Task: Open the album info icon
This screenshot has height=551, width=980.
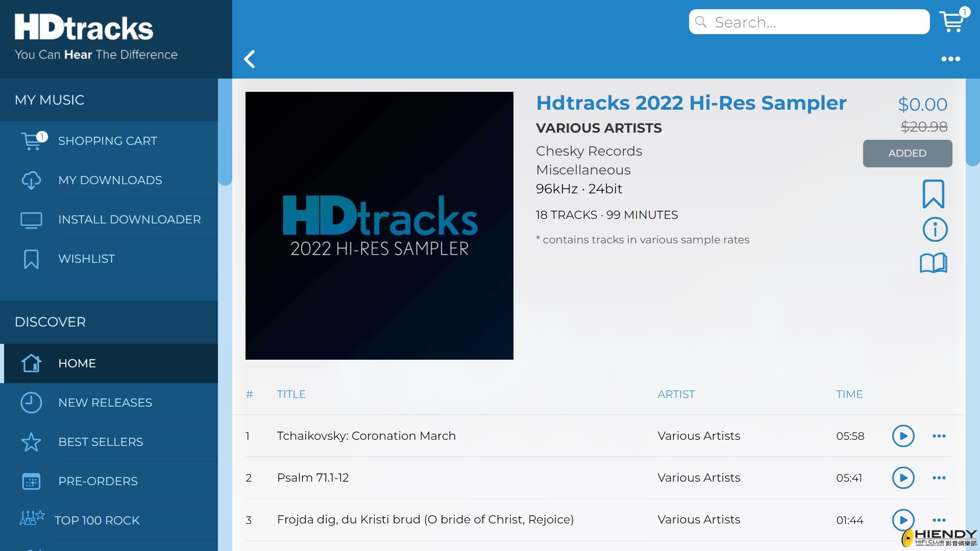Action: pos(934,229)
